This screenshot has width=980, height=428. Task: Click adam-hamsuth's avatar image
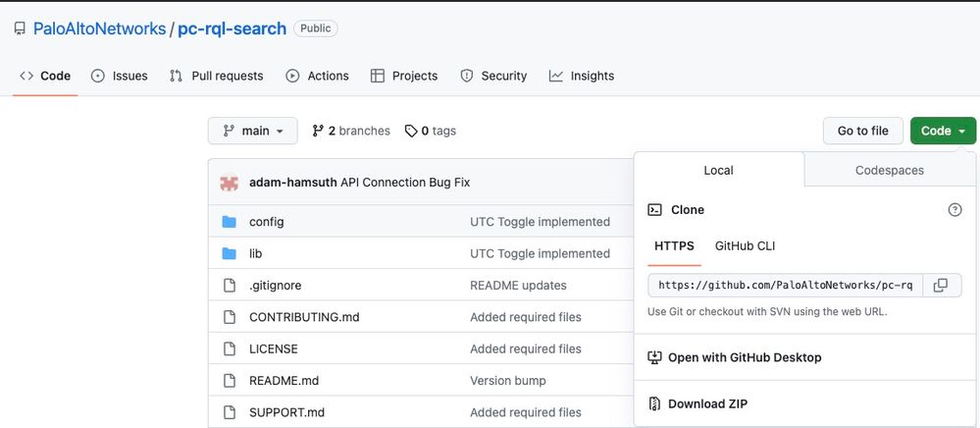(x=230, y=183)
